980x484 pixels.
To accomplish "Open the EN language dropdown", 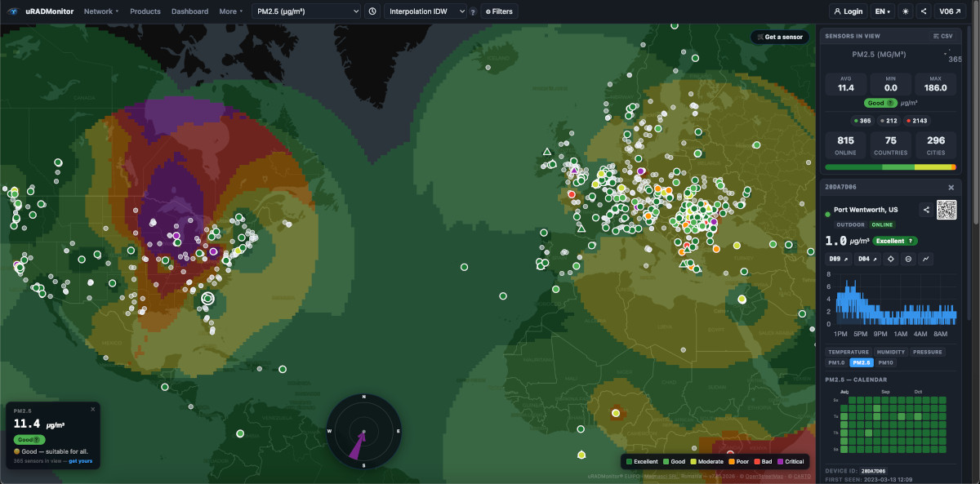I will tap(883, 11).
